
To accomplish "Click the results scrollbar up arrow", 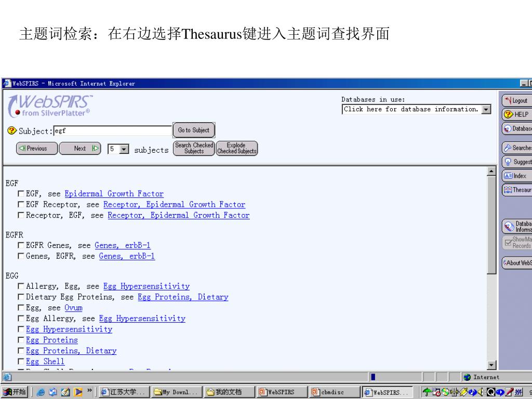I will 491,171.
